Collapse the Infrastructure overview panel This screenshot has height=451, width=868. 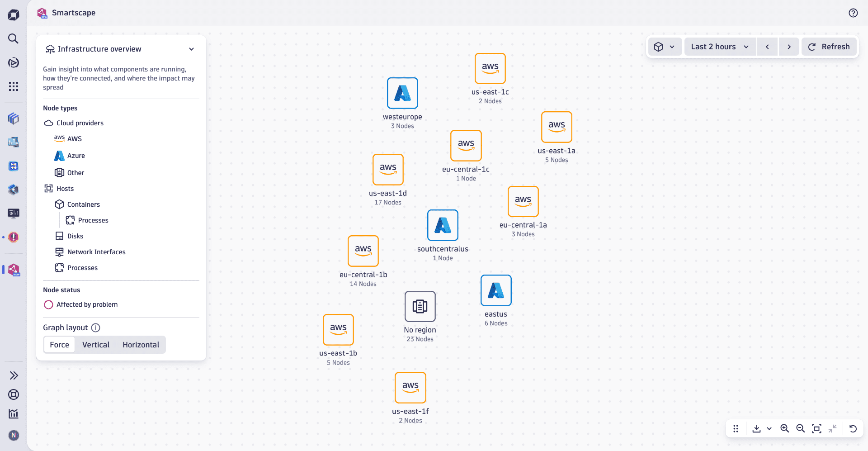(191, 49)
